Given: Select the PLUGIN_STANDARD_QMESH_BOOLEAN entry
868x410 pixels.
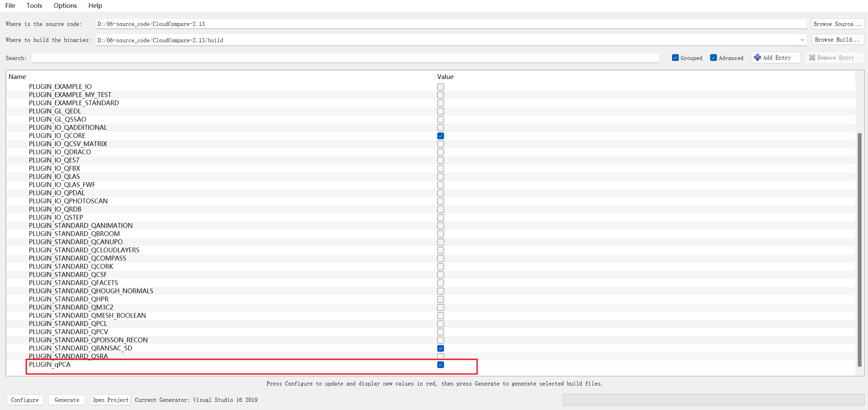Looking at the screenshot, I should click(87, 315).
